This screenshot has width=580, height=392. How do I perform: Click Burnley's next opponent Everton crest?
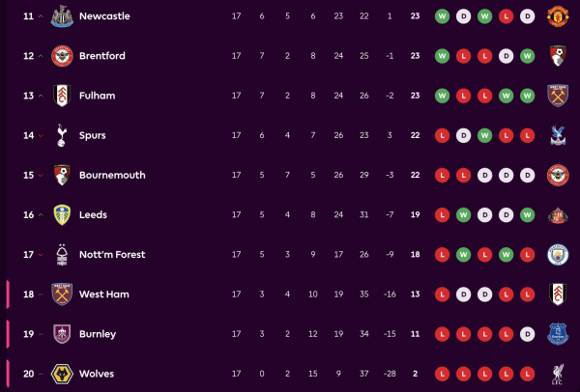click(558, 334)
